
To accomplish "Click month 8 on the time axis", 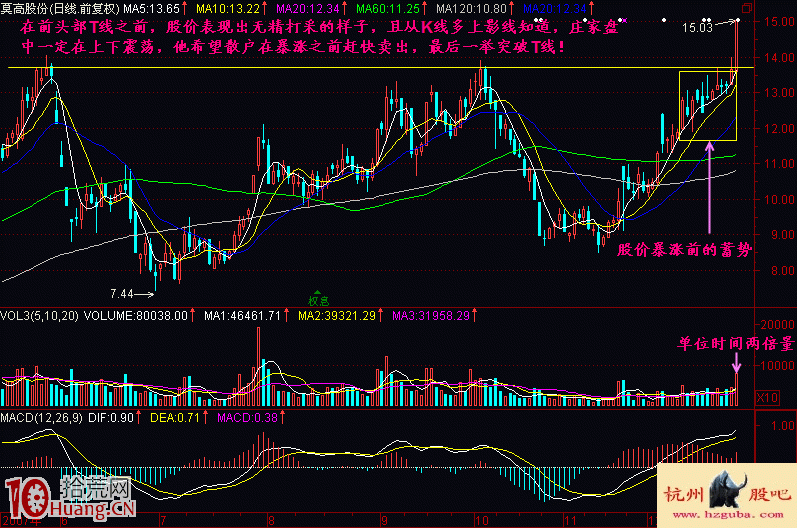I will tap(271, 521).
